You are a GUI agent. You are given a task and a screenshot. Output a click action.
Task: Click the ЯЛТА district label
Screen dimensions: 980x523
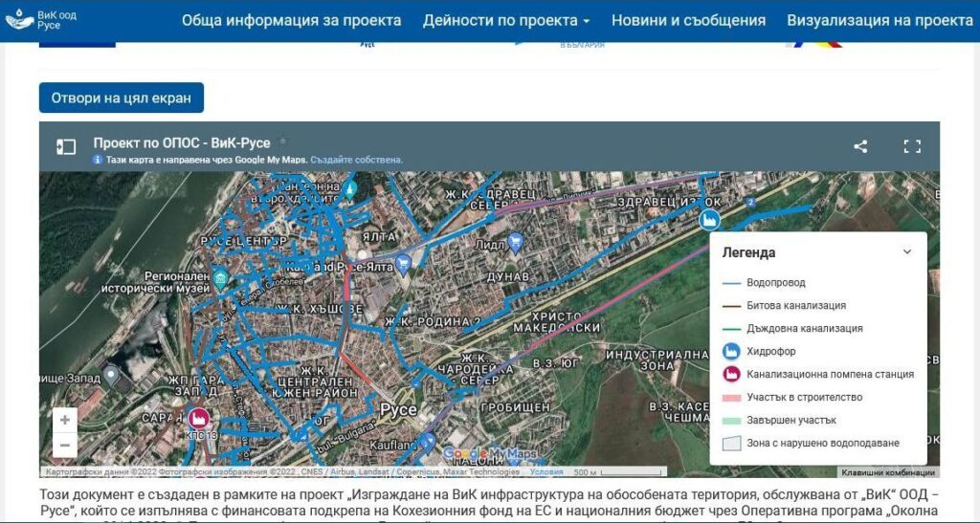379,237
